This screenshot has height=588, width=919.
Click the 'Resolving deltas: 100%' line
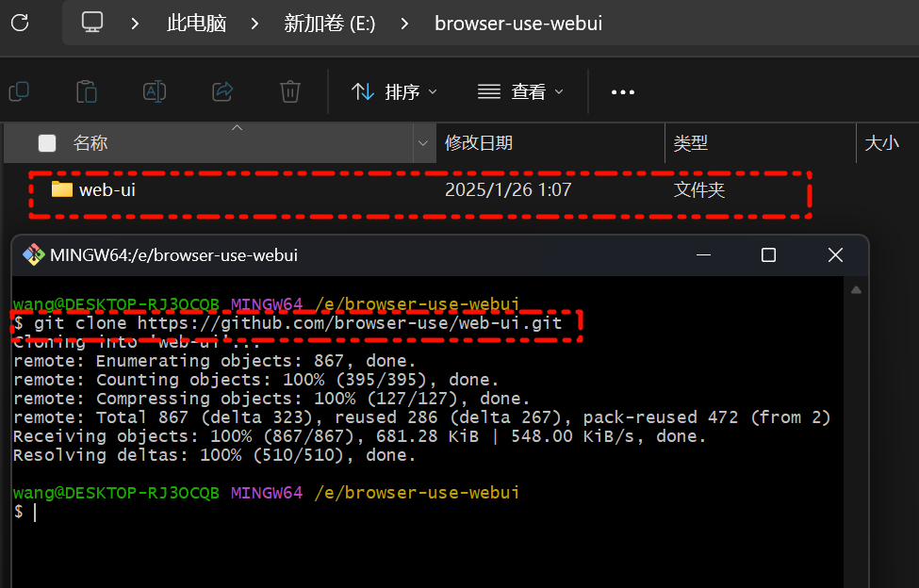point(215,455)
